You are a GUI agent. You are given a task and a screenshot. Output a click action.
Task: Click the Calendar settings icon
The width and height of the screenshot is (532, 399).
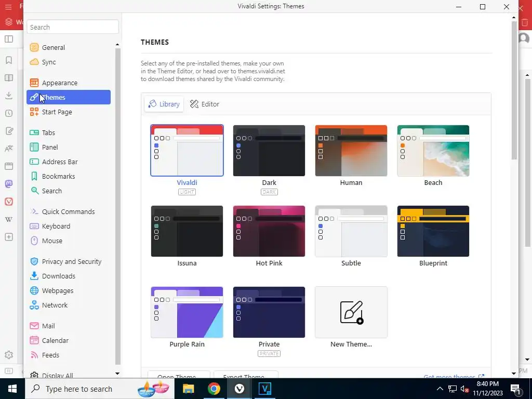[34, 340]
